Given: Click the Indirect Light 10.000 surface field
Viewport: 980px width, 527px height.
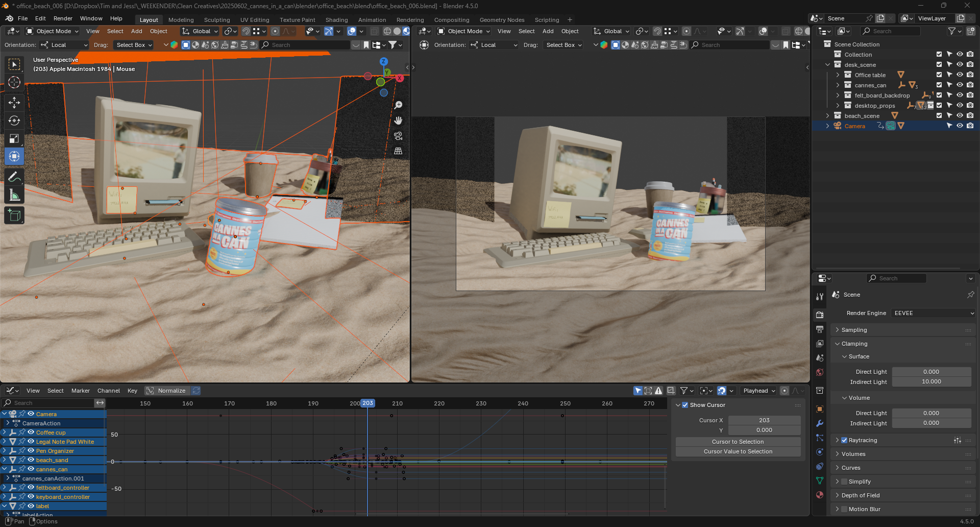Looking at the screenshot, I should pyautogui.click(x=931, y=381).
